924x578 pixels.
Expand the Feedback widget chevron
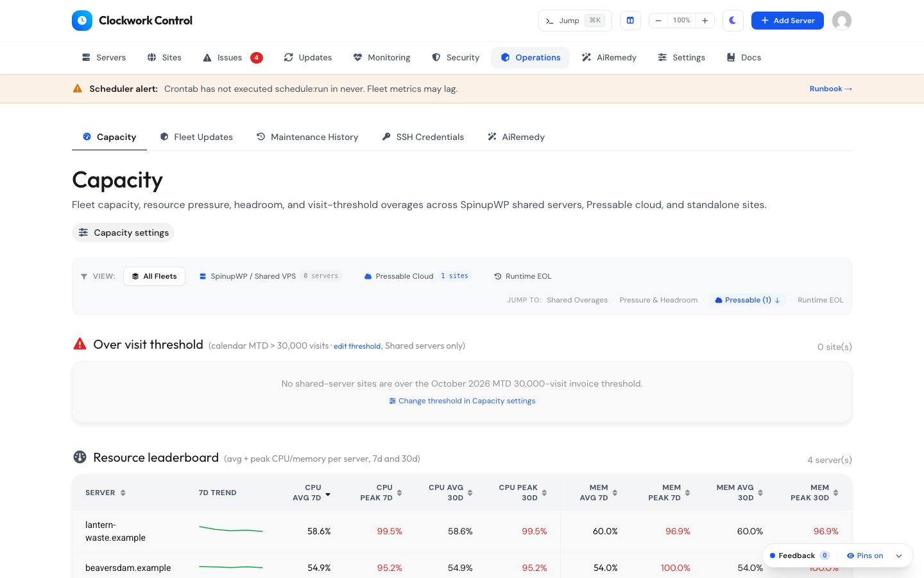tap(899, 556)
